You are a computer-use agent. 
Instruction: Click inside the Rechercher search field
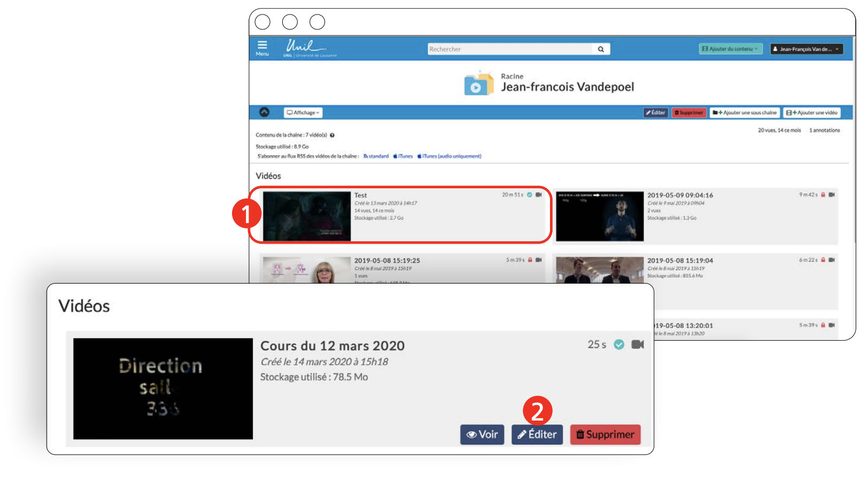(x=509, y=49)
